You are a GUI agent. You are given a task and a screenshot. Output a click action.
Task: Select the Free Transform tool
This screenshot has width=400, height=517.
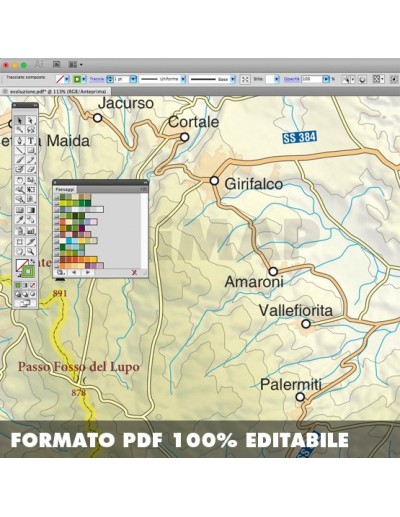coord(31,190)
